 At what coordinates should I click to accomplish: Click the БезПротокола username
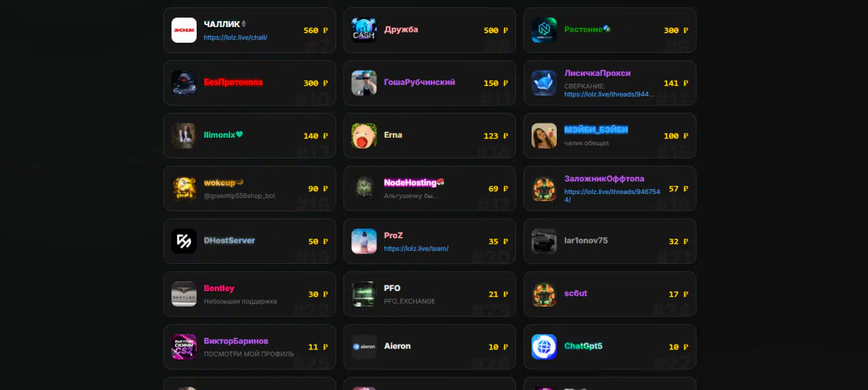point(233,82)
